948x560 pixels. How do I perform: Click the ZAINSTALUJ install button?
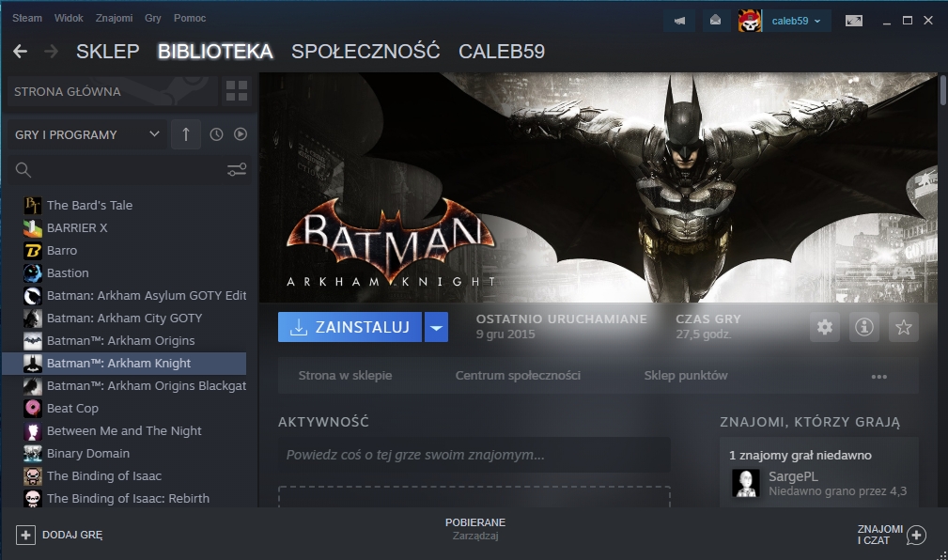coord(350,327)
